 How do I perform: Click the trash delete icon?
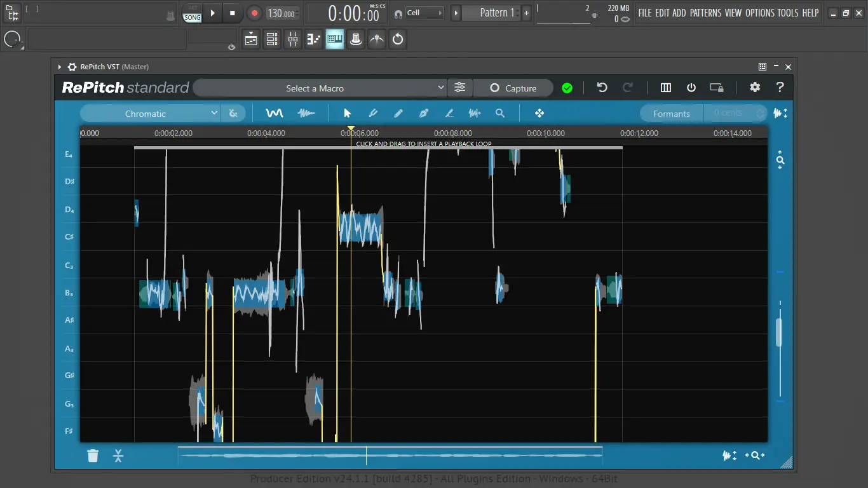(93, 456)
